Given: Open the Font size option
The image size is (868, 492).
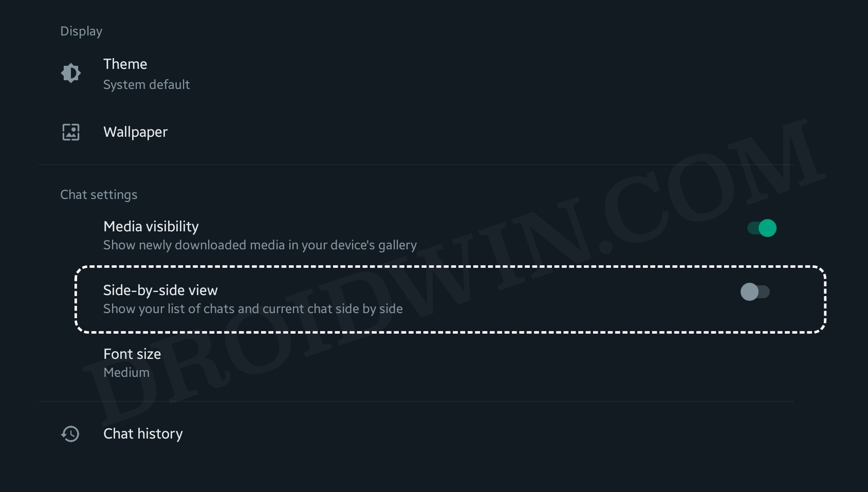Looking at the screenshot, I should [132, 354].
